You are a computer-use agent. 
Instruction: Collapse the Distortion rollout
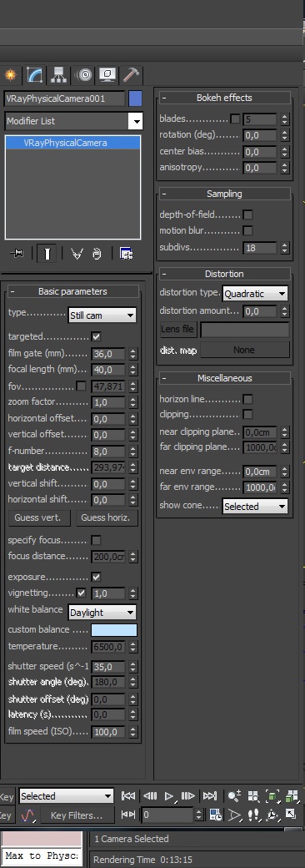coord(224,274)
